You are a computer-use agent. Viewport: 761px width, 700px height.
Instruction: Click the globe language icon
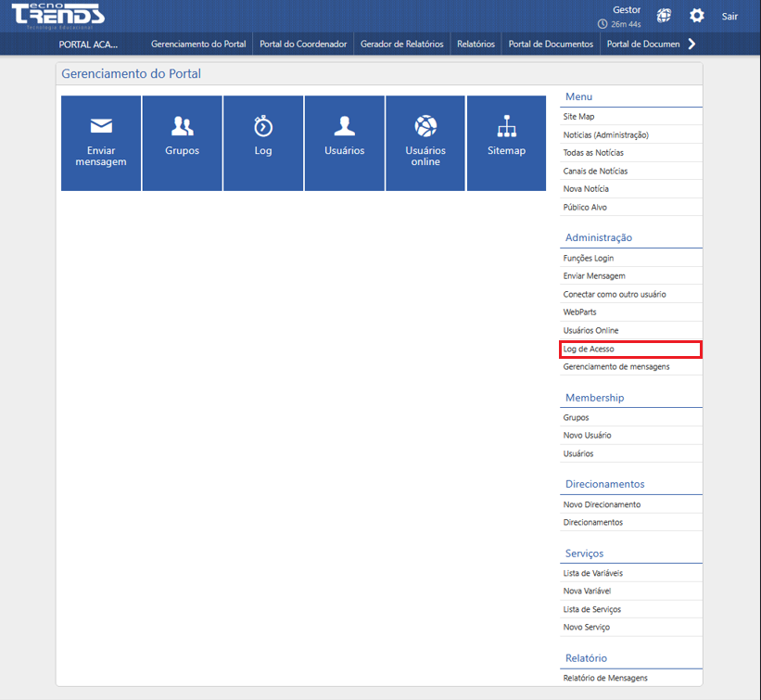pos(663,16)
